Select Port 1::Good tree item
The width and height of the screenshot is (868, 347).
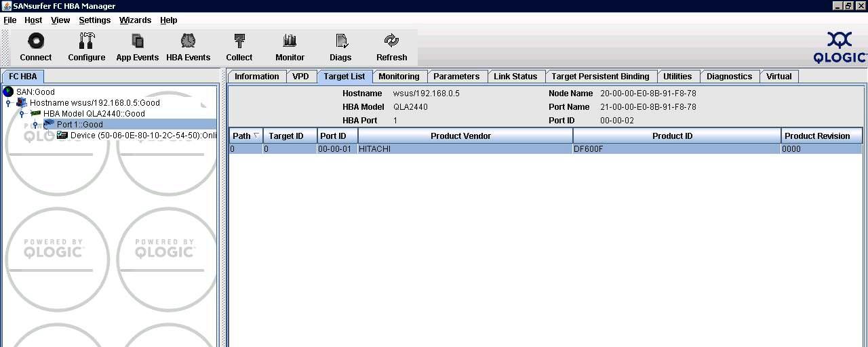click(80, 124)
